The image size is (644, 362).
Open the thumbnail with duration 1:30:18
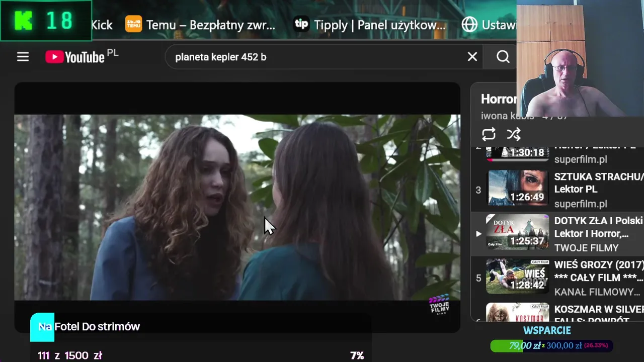[x=517, y=153]
